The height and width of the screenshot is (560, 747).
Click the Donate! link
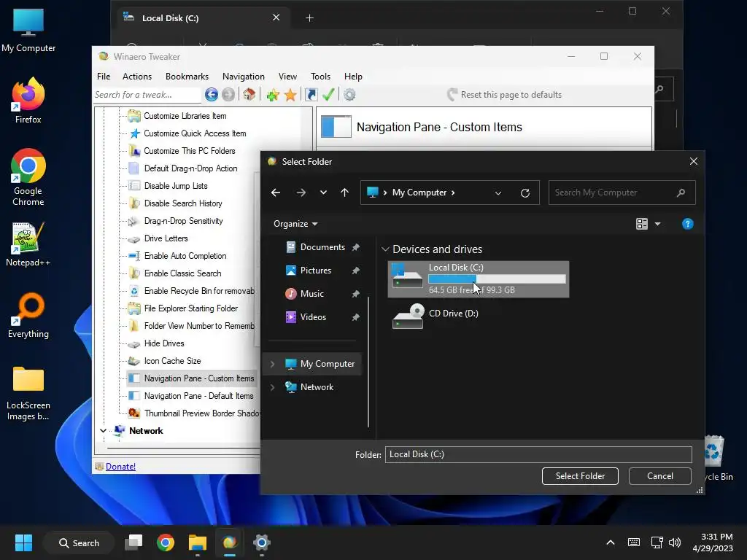click(x=120, y=467)
